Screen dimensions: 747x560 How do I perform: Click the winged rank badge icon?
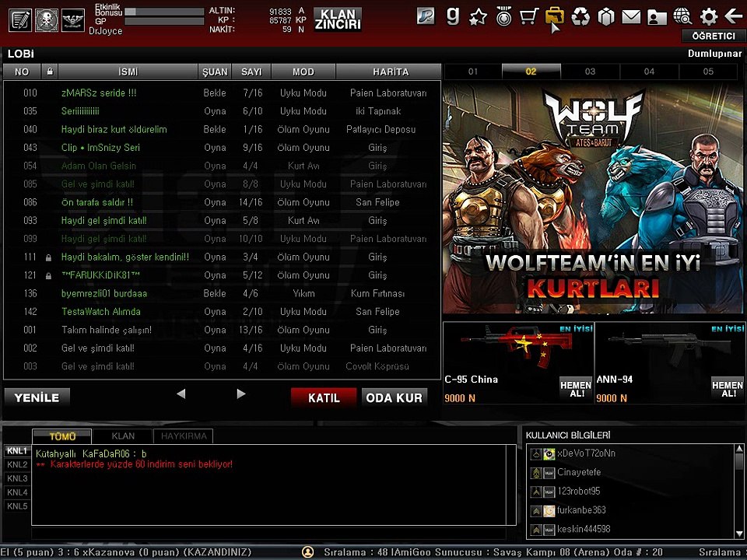73,20
